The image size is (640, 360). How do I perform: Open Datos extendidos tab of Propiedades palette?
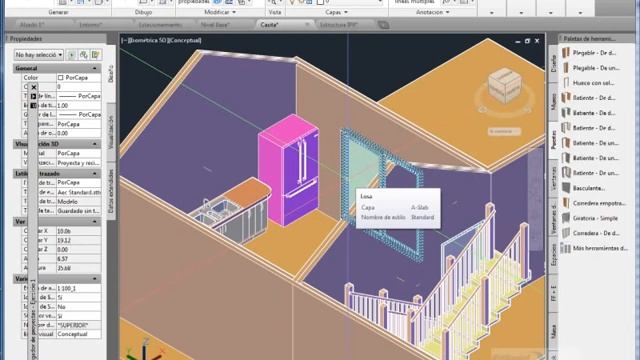pyautogui.click(x=111, y=191)
